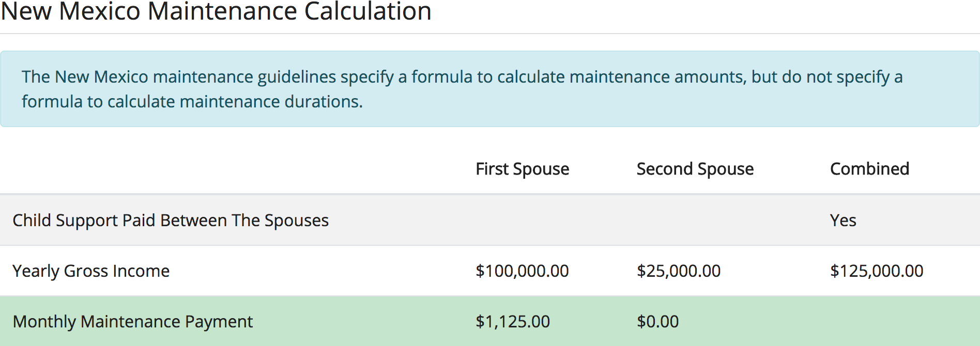This screenshot has width=980, height=346.
Task: Click the Child Support Paid Between The Spouses label
Action: [171, 221]
